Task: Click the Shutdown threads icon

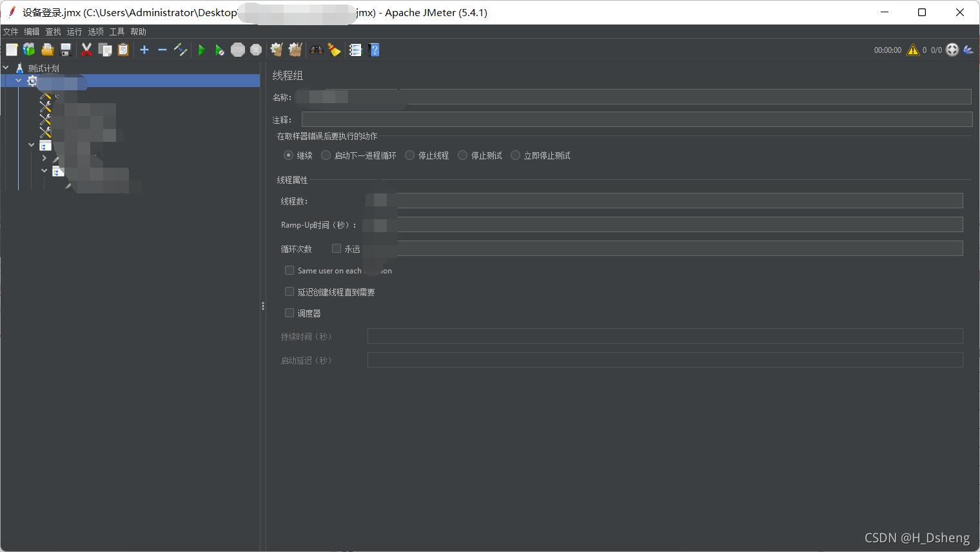Action: click(x=256, y=50)
